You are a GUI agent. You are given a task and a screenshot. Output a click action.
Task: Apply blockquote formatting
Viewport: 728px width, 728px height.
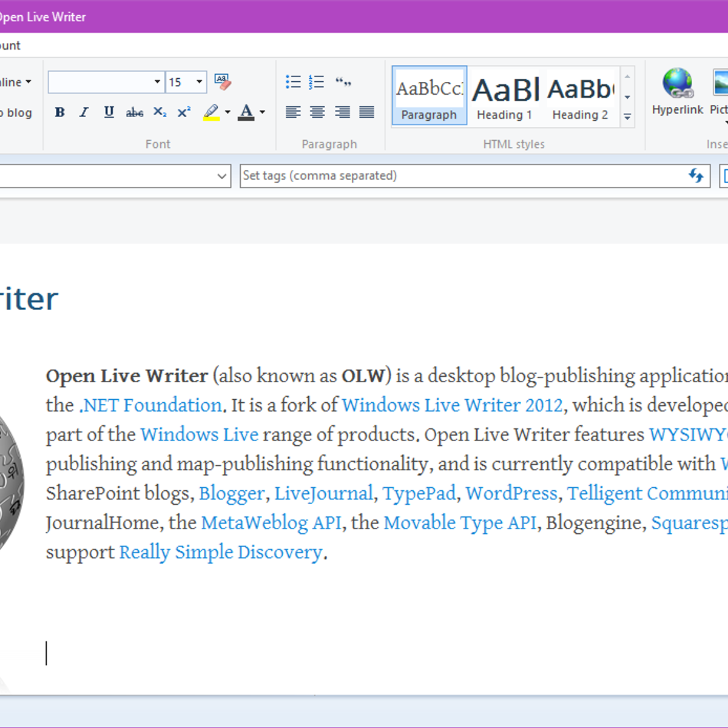coord(343,82)
